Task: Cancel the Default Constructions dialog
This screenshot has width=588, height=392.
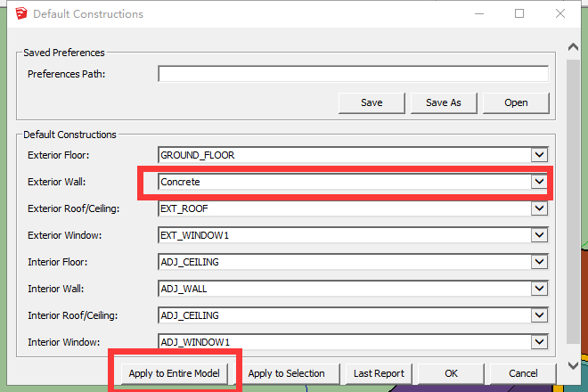Action: (x=523, y=373)
